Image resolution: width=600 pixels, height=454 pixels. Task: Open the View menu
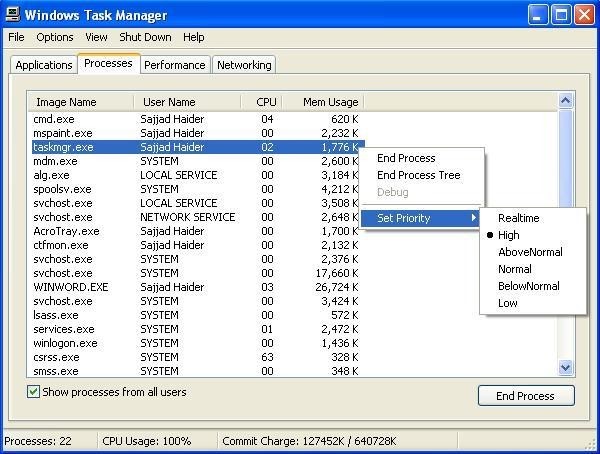click(96, 37)
